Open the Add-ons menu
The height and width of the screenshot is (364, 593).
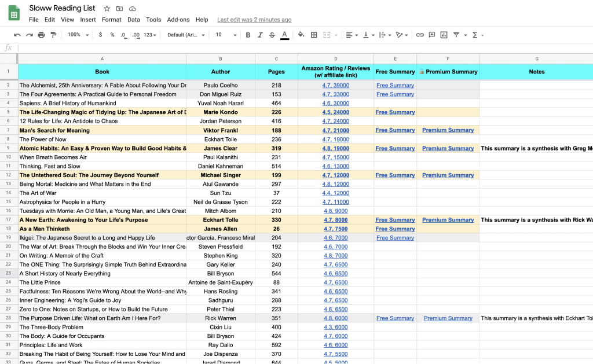pos(178,20)
